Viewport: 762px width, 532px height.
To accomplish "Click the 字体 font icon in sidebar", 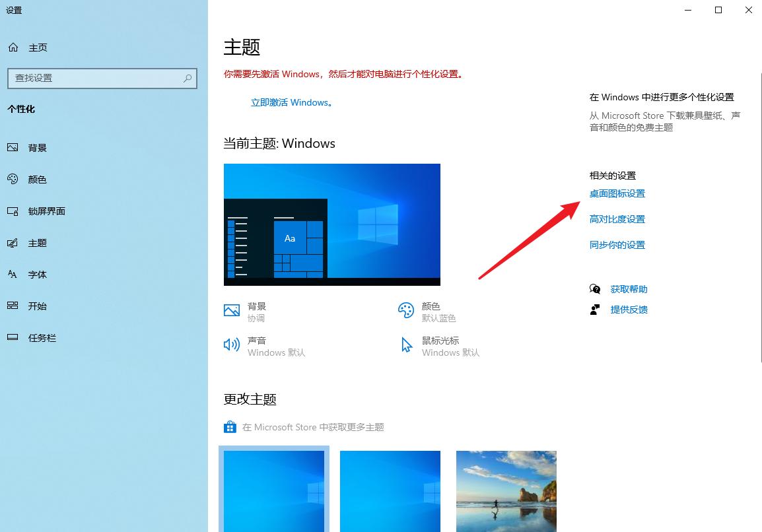I will point(13,274).
